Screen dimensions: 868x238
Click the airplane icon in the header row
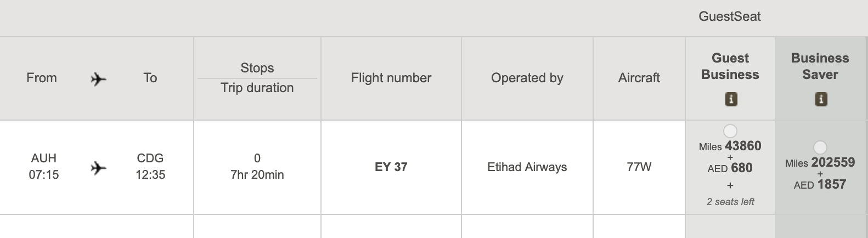pyautogui.click(x=98, y=80)
